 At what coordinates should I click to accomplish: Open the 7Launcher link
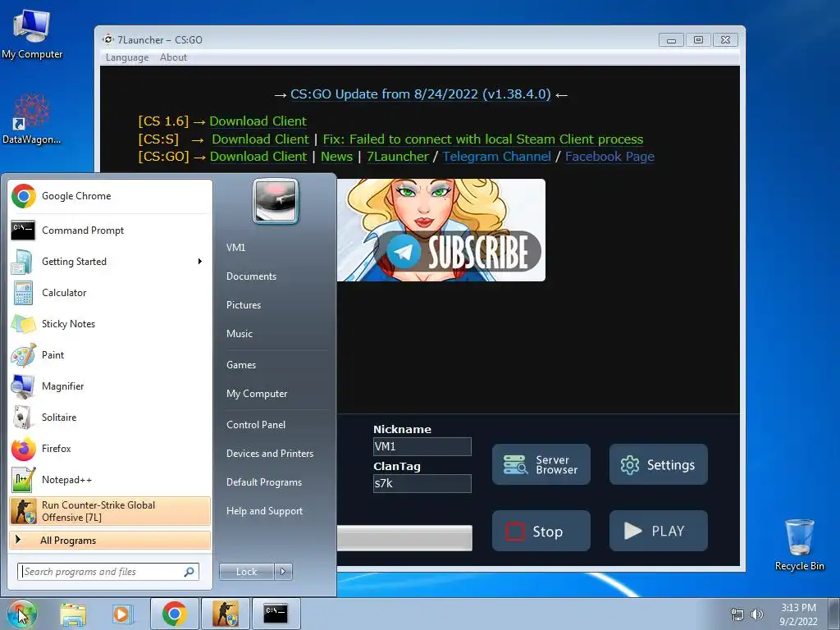click(x=398, y=157)
